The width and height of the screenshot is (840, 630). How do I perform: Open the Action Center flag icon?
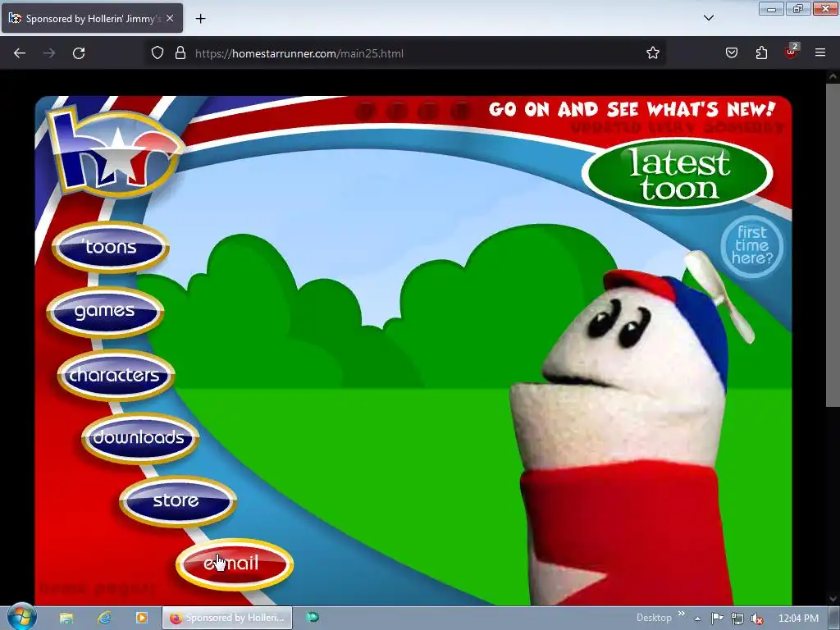click(x=717, y=619)
